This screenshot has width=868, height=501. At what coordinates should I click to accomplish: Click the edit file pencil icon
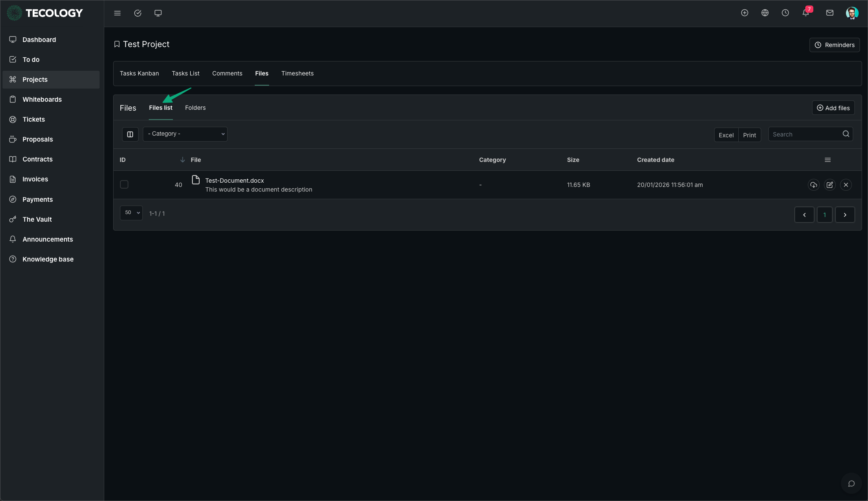[x=829, y=185]
